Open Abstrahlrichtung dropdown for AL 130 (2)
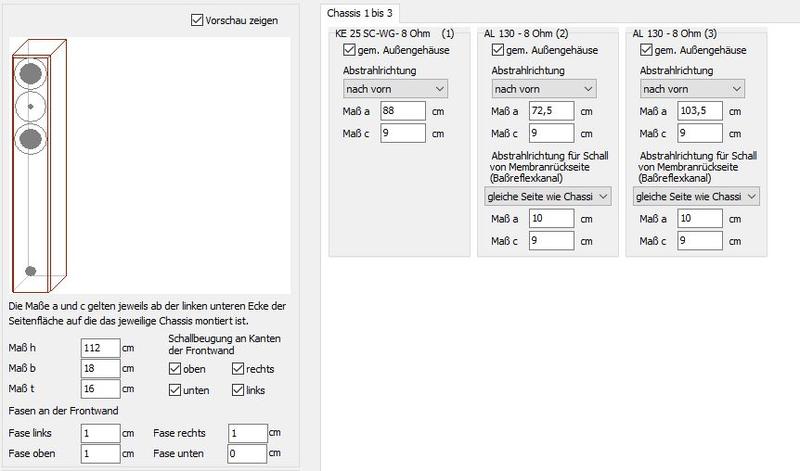Image resolution: width=800 pixels, height=471 pixels. (x=545, y=90)
